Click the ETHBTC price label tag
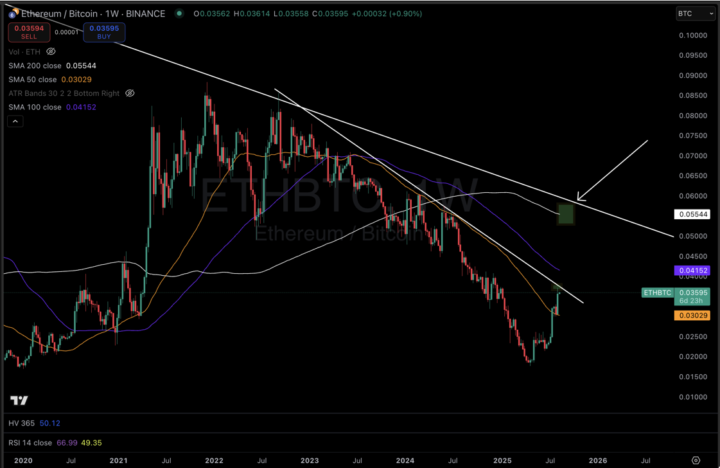The width and height of the screenshot is (720, 468). click(x=657, y=293)
